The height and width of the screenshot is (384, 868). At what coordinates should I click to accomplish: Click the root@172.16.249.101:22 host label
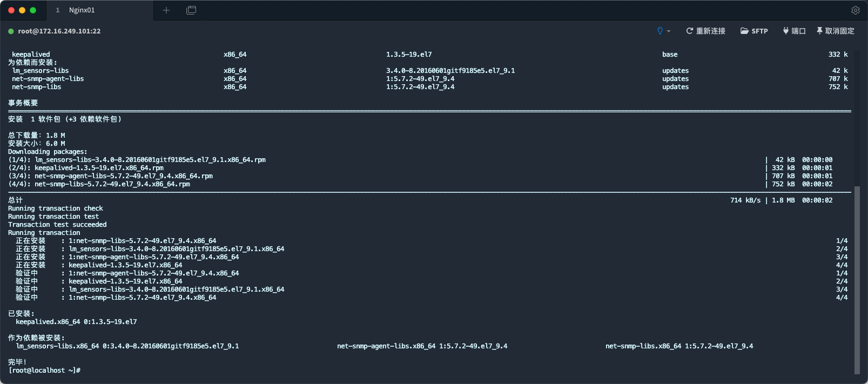(x=59, y=31)
